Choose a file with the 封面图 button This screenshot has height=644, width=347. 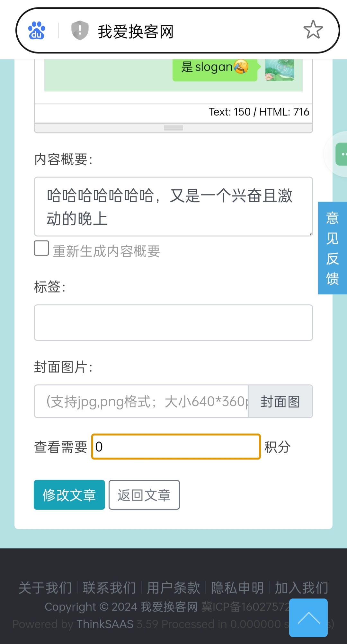click(280, 401)
